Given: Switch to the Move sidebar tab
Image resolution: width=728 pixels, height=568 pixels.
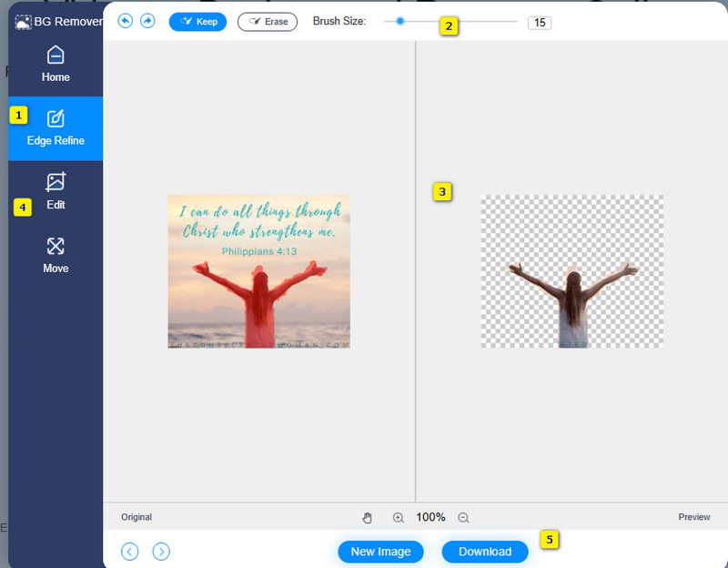Looking at the screenshot, I should tap(56, 255).
